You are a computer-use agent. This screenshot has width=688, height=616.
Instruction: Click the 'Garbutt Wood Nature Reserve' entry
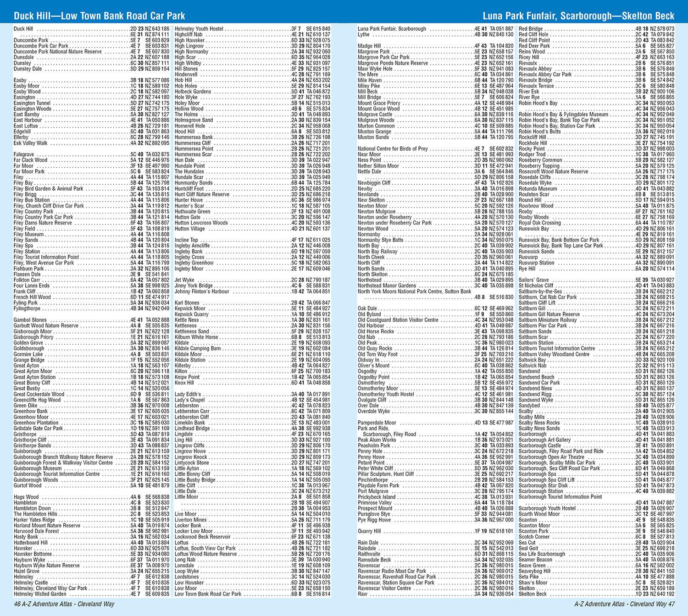click(92, 325)
